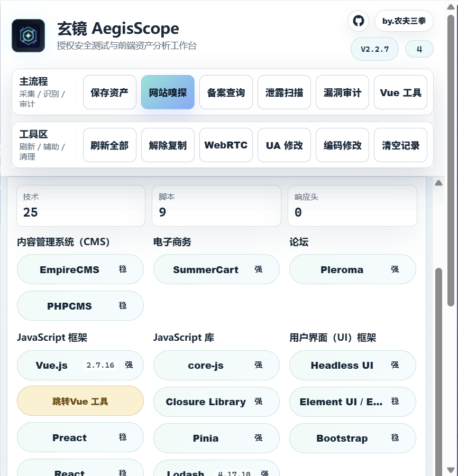
Task: Click the JavaScript 库 category heading
Action: coord(184,338)
